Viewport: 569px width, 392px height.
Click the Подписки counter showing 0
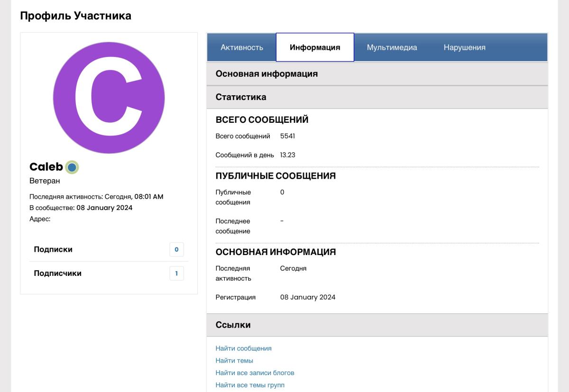176,249
